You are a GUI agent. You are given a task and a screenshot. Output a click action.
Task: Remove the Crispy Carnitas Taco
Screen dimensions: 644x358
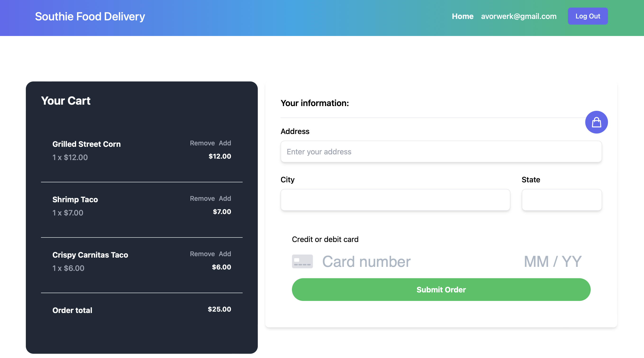coord(202,254)
